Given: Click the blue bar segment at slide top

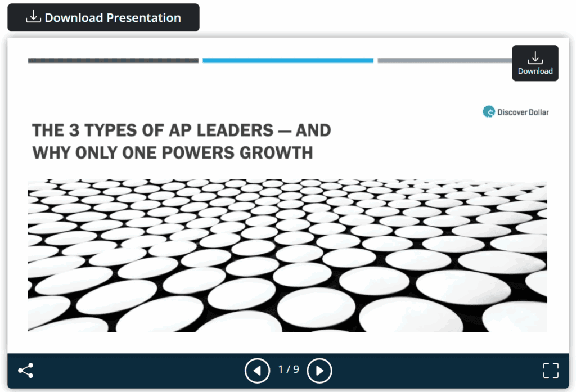Looking at the screenshot, I should 288,61.
